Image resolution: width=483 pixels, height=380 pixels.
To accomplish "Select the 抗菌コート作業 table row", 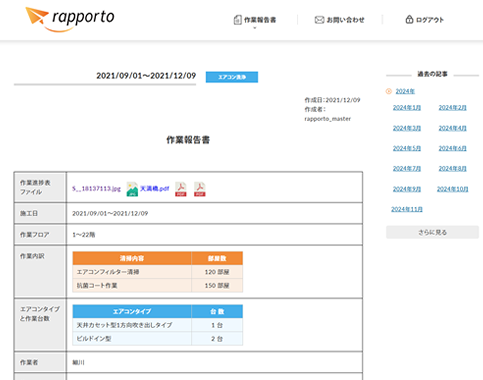I will 158,286.
